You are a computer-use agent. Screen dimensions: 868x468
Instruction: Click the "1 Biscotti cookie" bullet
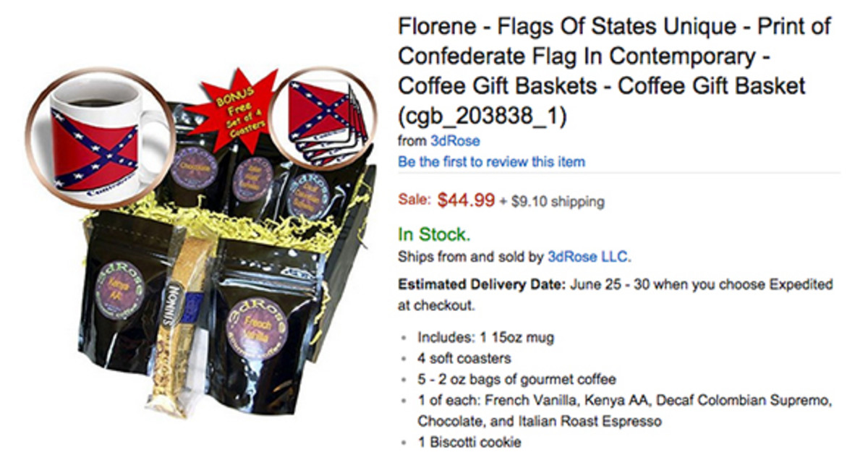tap(469, 442)
